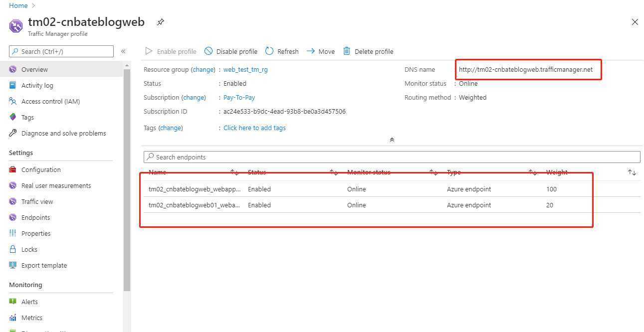Viewport: 644px width, 332px height.
Task: Click the sidebar Search (Ctrl+/) box
Action: [61, 51]
